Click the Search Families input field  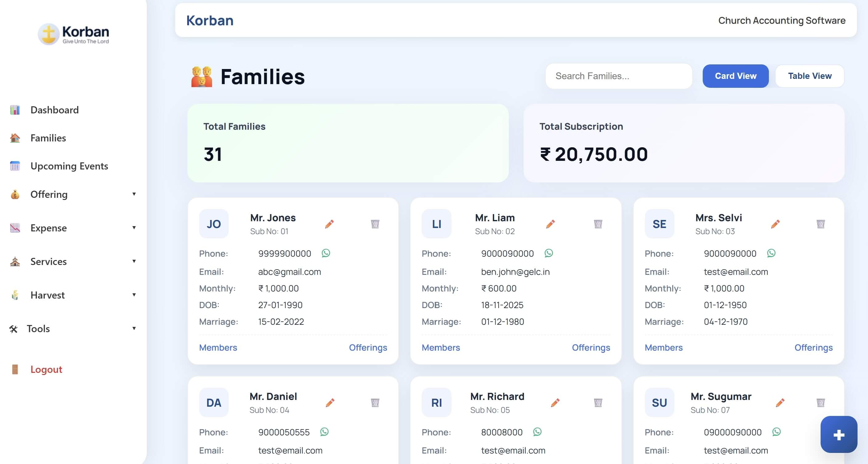point(619,76)
